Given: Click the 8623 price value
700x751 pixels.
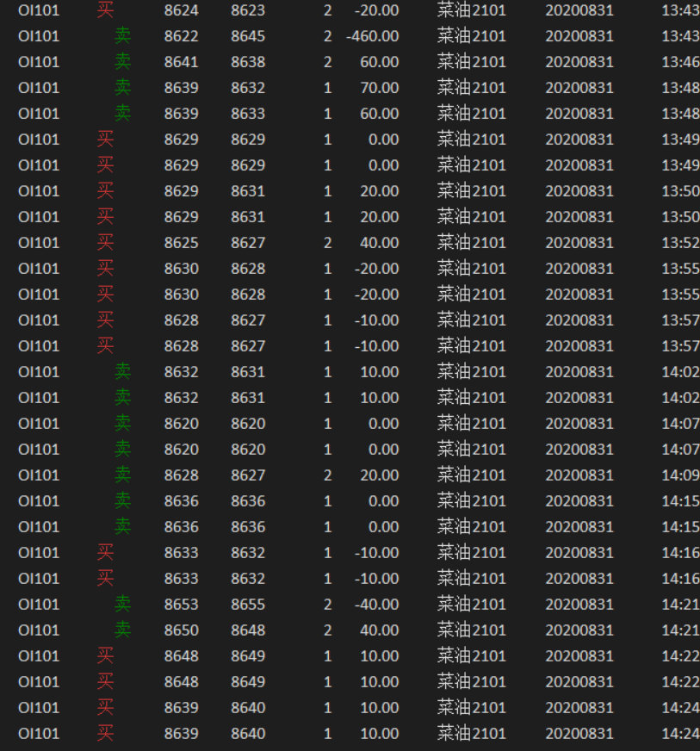Looking at the screenshot, I should (248, 10).
